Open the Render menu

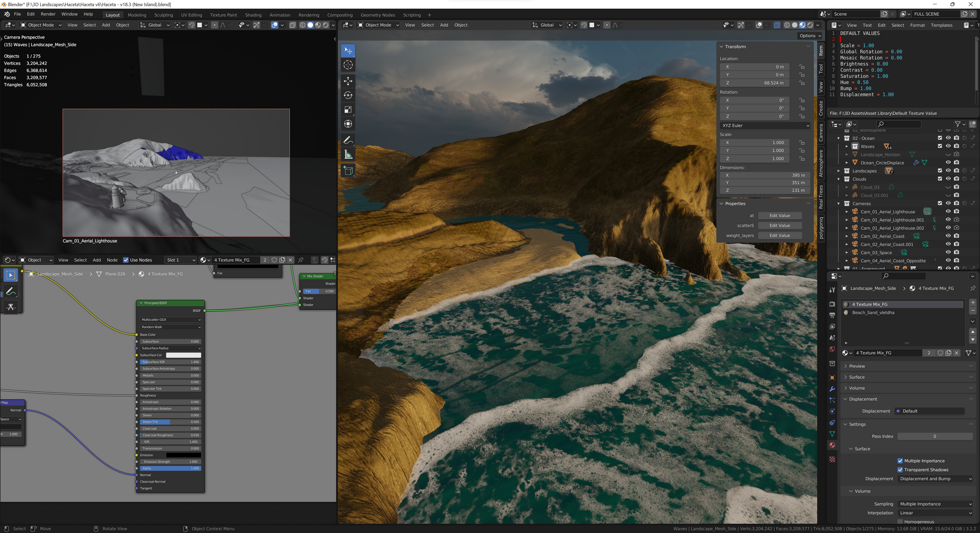coord(48,14)
